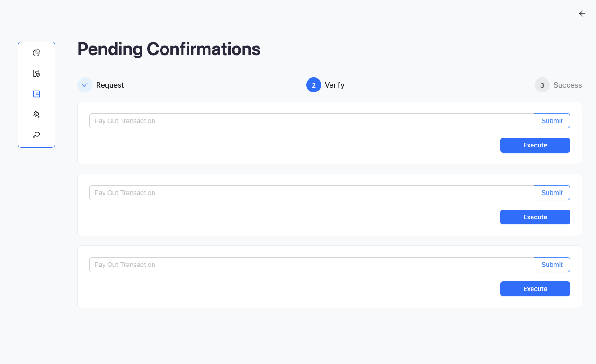Image resolution: width=596 pixels, height=364 pixels.
Task: Open the pie chart dashboard icon
Action: pyautogui.click(x=36, y=53)
